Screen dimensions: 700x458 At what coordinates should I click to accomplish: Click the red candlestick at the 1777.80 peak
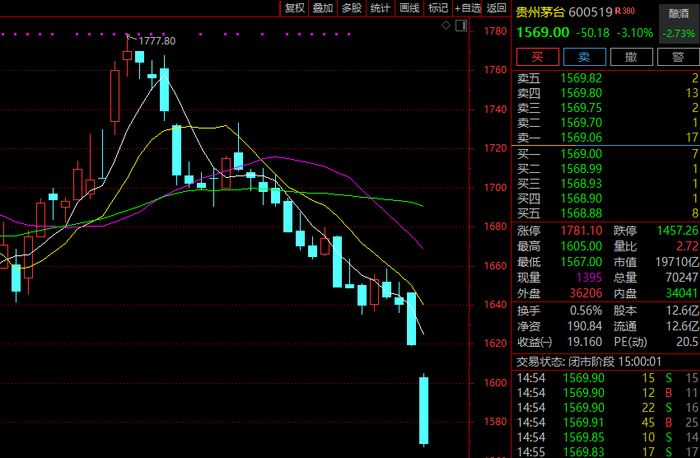127,56
